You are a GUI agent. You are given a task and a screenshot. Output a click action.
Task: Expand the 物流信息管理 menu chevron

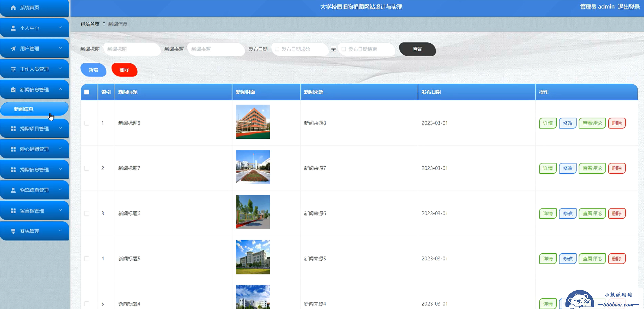[60, 190]
